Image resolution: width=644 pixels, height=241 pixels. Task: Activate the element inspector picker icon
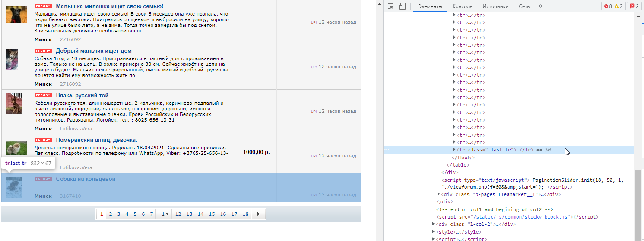(391, 6)
